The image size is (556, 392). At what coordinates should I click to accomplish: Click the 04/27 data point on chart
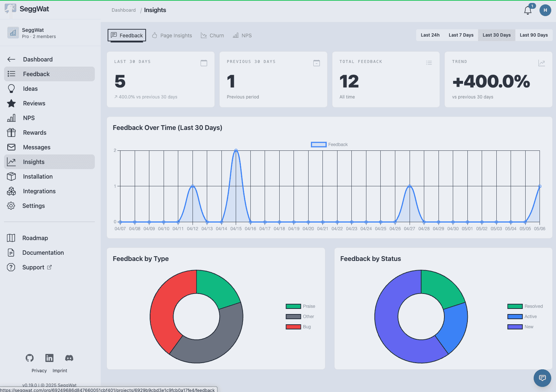click(x=410, y=186)
